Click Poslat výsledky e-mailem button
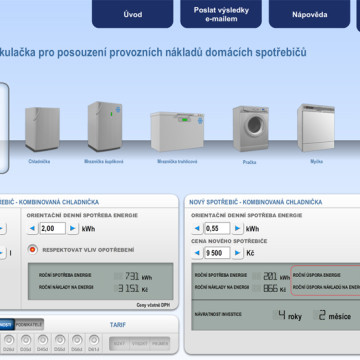This screenshot has height=360, width=360. pyautogui.click(x=221, y=14)
